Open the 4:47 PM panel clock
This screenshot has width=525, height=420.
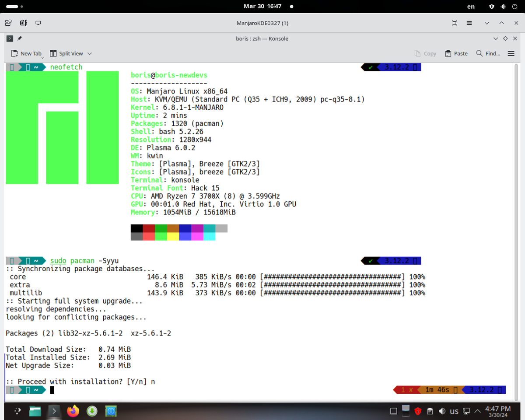pyautogui.click(x=498, y=411)
